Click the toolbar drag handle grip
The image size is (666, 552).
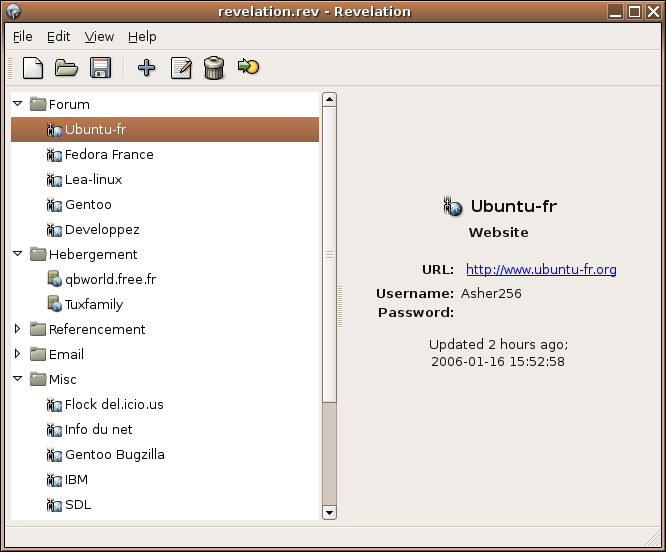click(10, 68)
